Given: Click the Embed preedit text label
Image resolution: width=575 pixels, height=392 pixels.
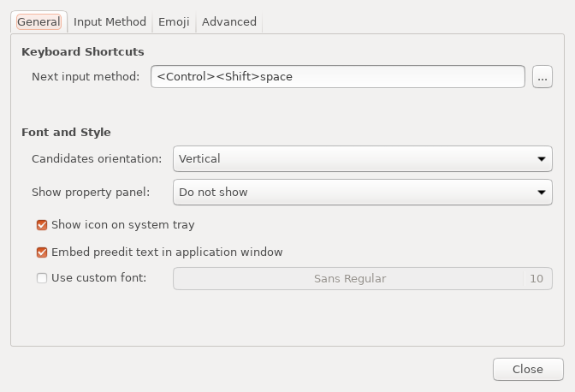Looking at the screenshot, I should 167,252.
